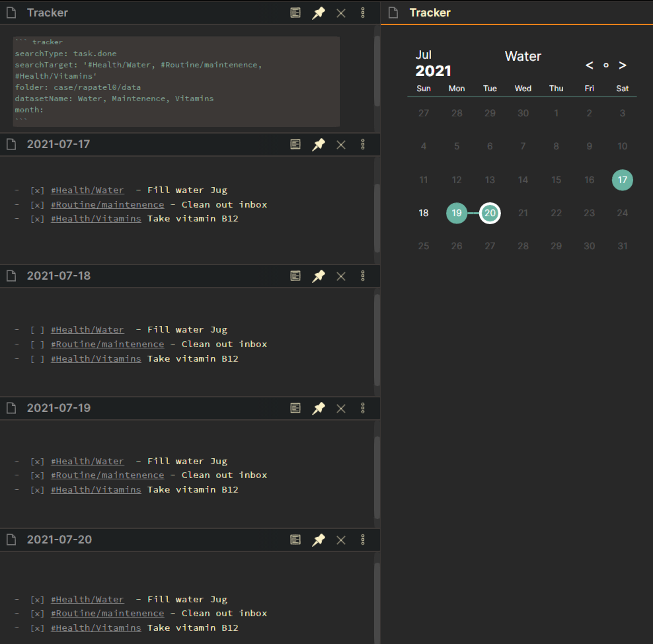The height and width of the screenshot is (644, 653).
Task: Advance to the next month with the > arrow
Action: [622, 65]
